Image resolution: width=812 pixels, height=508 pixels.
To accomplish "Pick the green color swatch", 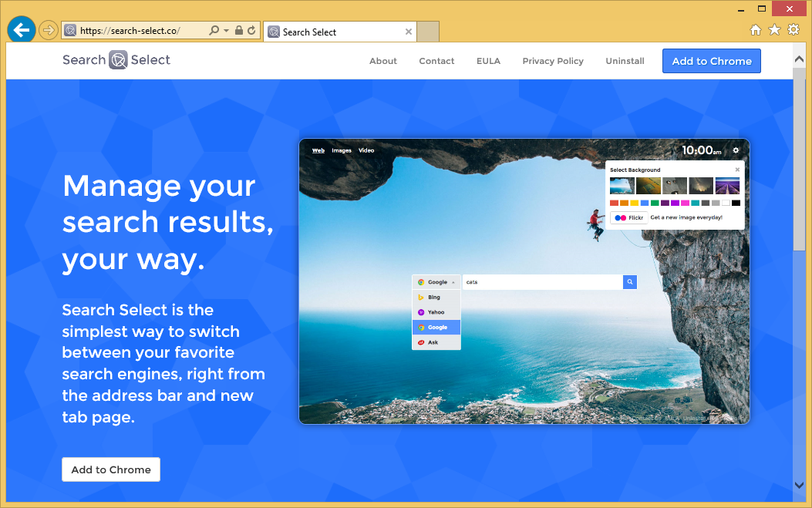I will (x=655, y=203).
